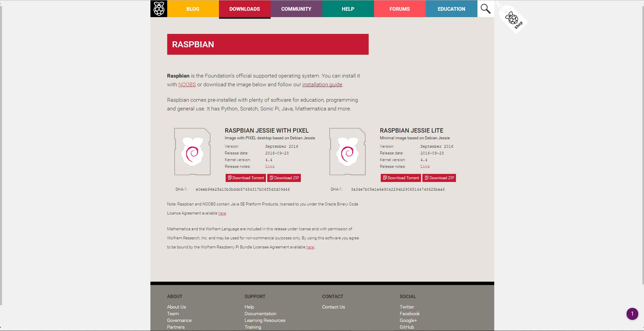Open the search magnifier icon
The width and height of the screenshot is (644, 331).
pyautogui.click(x=486, y=9)
